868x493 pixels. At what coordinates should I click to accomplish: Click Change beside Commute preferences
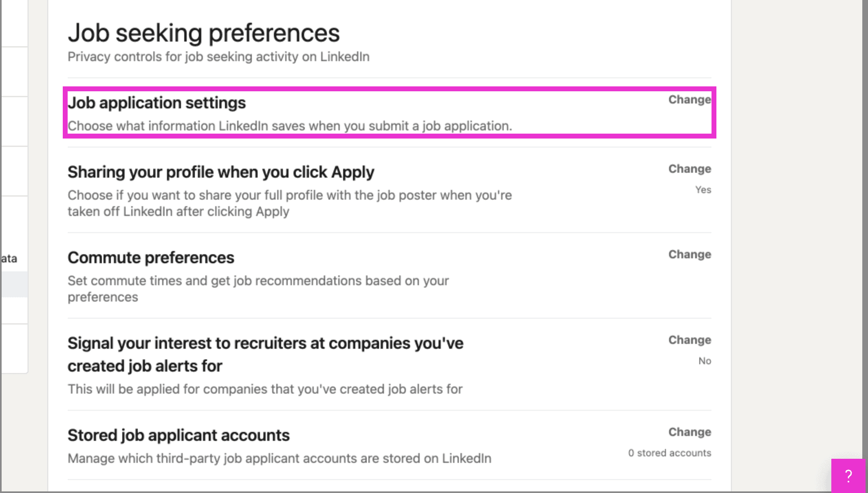[689, 254]
